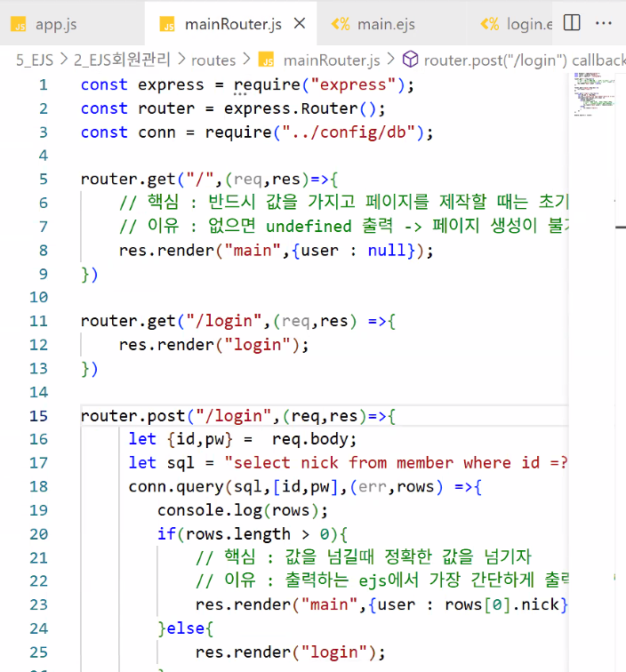Click the select nick SQL string on line 17
Viewport: 626px width, 672px height.
click(397, 463)
